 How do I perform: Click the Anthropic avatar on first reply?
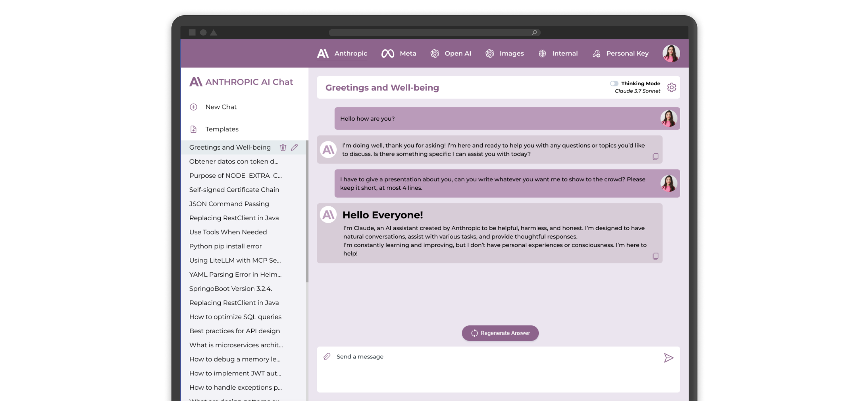coord(328,150)
